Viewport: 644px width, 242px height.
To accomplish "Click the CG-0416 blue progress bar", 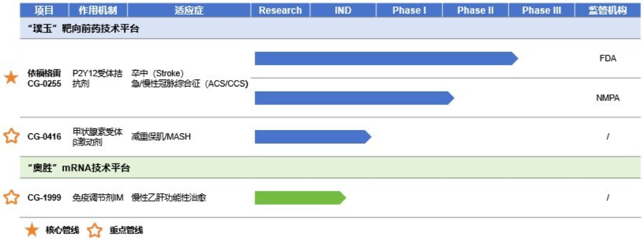I will [x=313, y=137].
